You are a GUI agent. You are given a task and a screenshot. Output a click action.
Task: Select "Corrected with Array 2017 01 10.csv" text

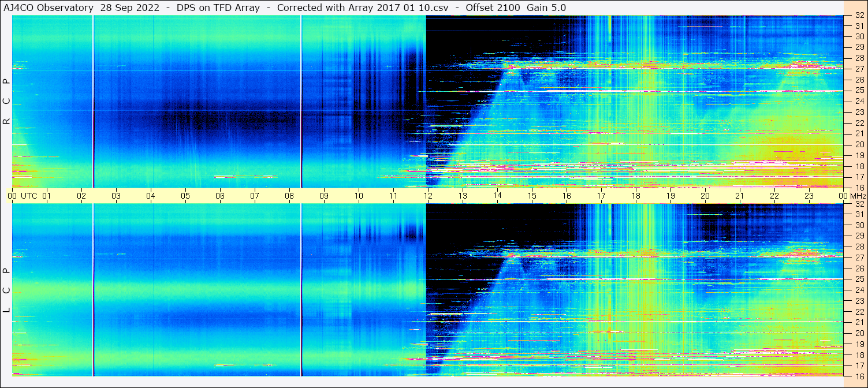point(363,8)
